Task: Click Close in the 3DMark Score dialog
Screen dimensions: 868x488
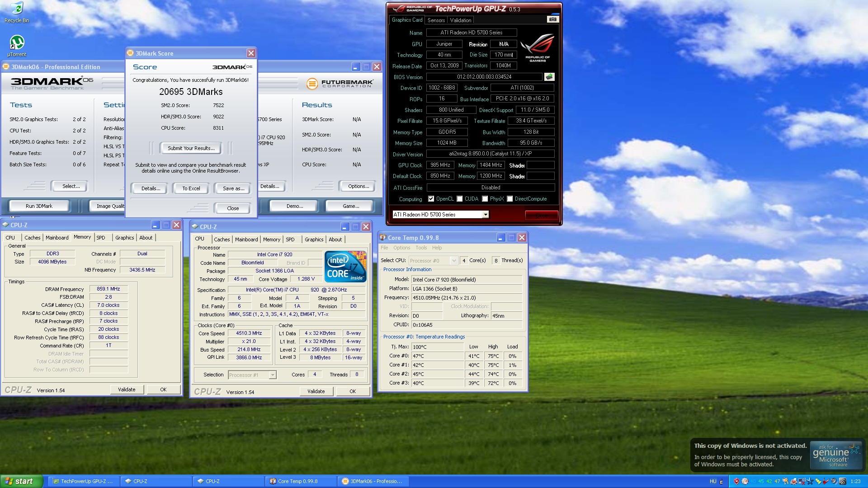Action: point(233,208)
